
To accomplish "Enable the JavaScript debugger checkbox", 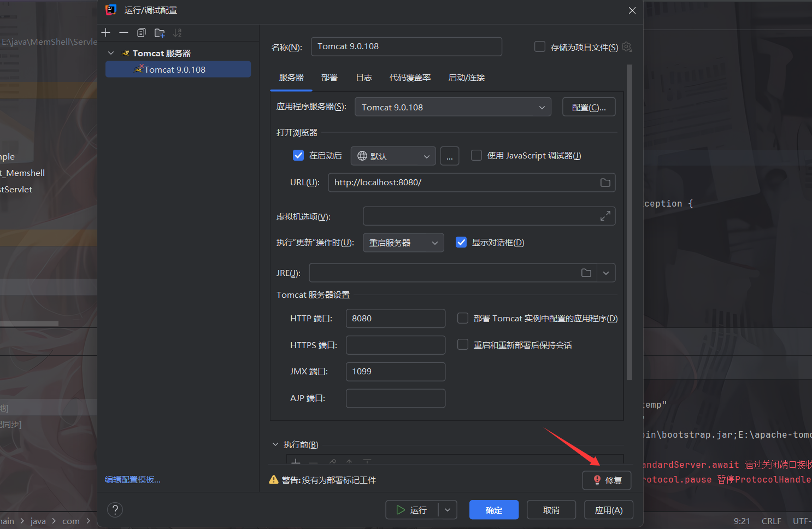I will click(476, 156).
